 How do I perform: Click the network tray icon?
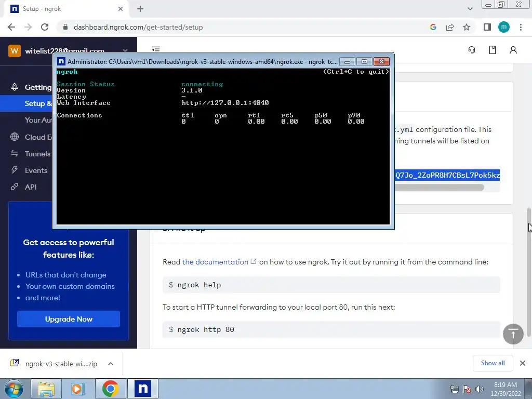[x=454, y=389]
